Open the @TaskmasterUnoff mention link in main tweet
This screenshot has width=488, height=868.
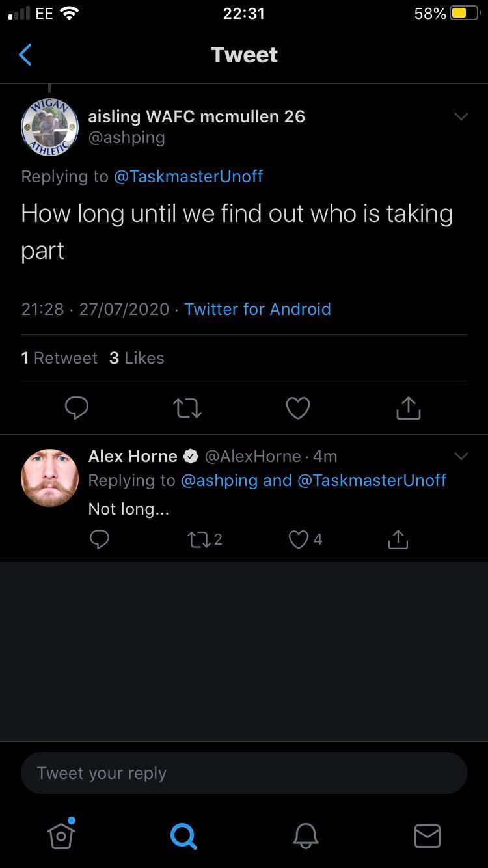point(188,176)
